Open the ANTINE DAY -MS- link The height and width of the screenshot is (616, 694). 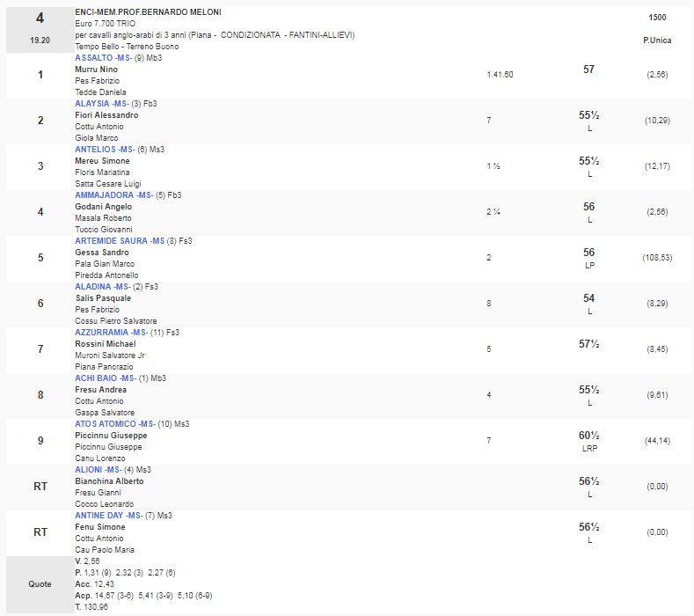tap(108, 516)
